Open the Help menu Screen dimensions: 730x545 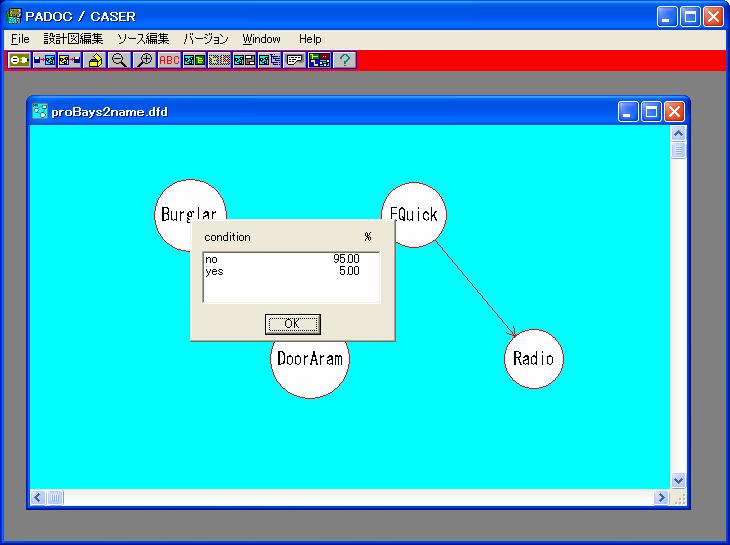pos(310,39)
